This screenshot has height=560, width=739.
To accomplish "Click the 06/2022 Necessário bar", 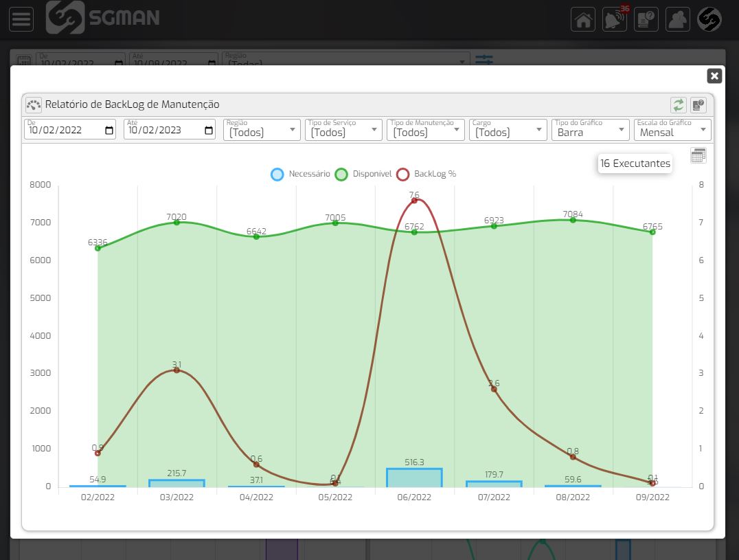I will [414, 478].
